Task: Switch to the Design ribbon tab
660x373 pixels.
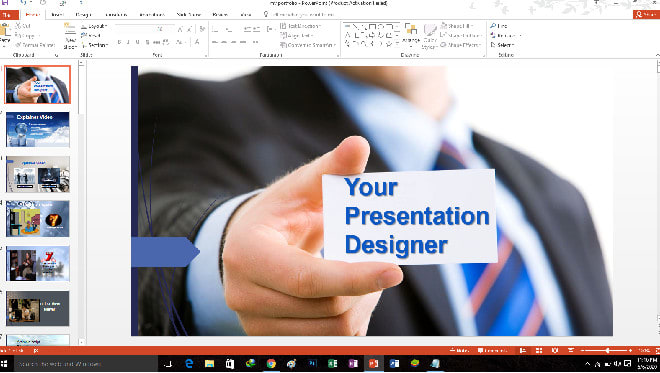Action: pyautogui.click(x=83, y=15)
